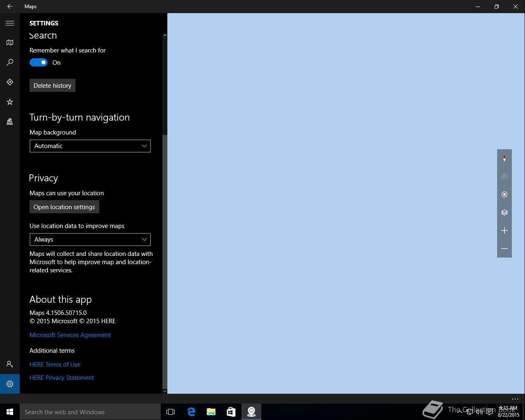Open the Map background dropdown

90,146
